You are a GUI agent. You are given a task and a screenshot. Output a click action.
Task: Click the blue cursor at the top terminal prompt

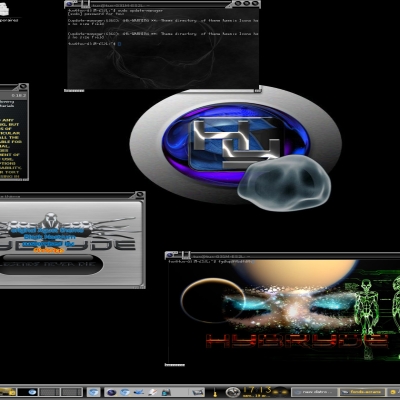point(119,44)
